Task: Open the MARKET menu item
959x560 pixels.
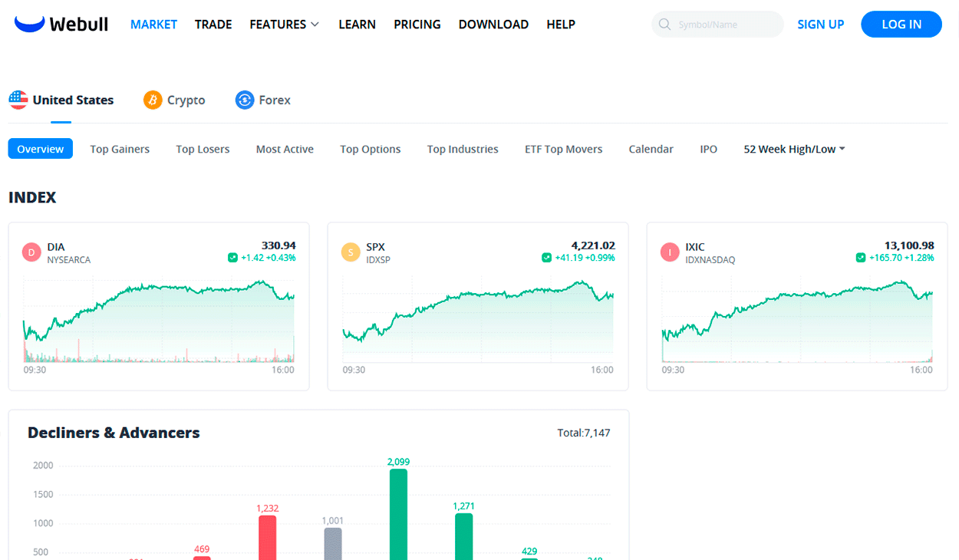Action: (x=153, y=24)
